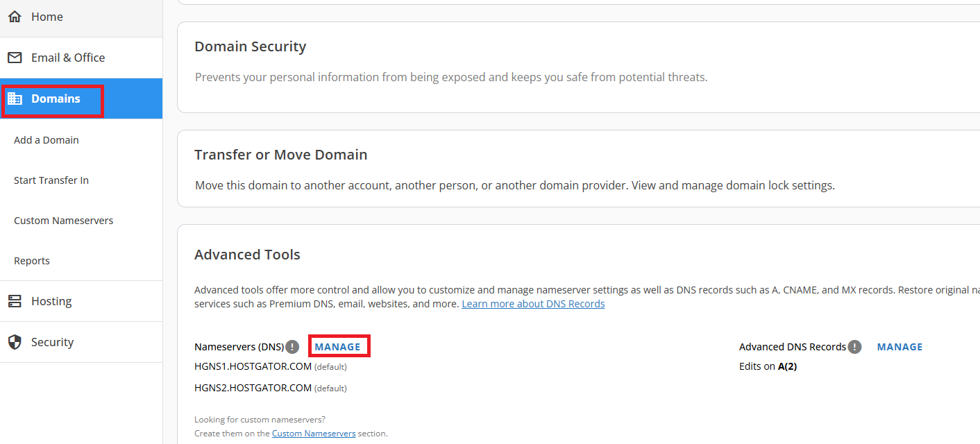The image size is (980, 444).
Task: Click the Hosting server icon
Action: coord(15,301)
